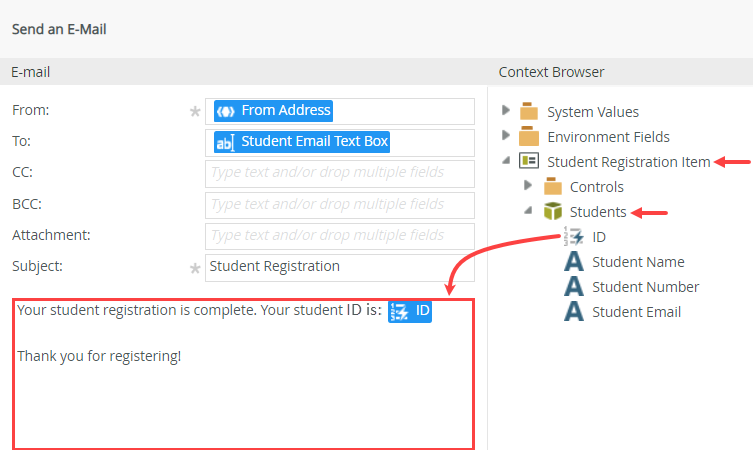753x450 pixels.
Task: Select the From Address token
Action: tap(273, 111)
